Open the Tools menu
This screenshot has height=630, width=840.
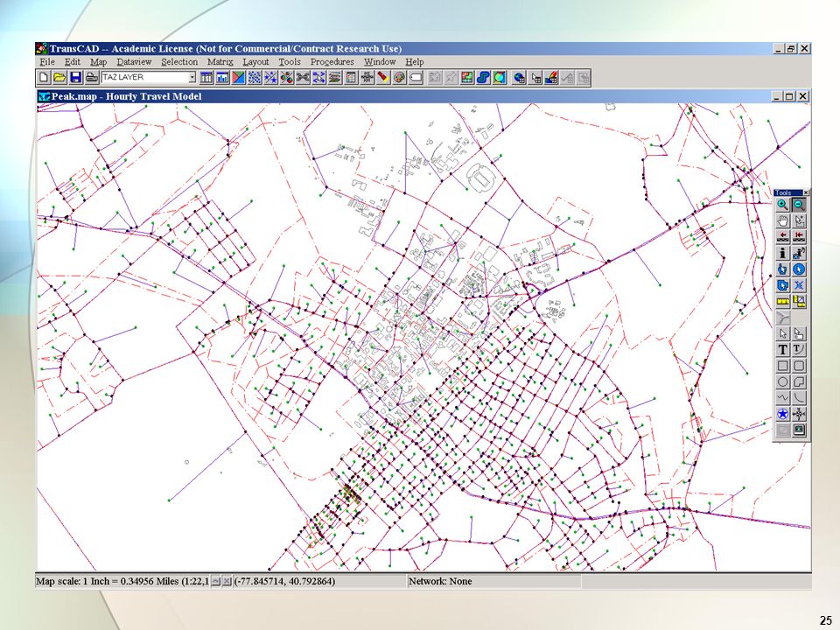(290, 62)
